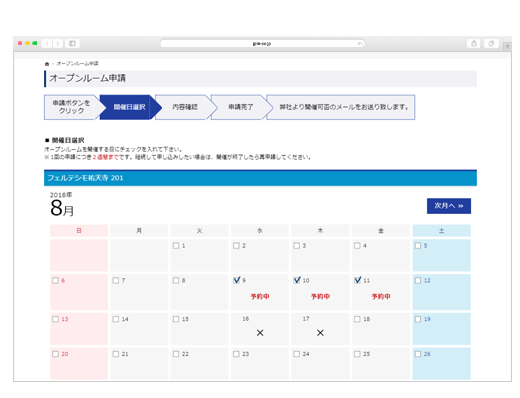Check the Sunday August 20 checkbox
The image size is (520, 398).
pos(55,354)
